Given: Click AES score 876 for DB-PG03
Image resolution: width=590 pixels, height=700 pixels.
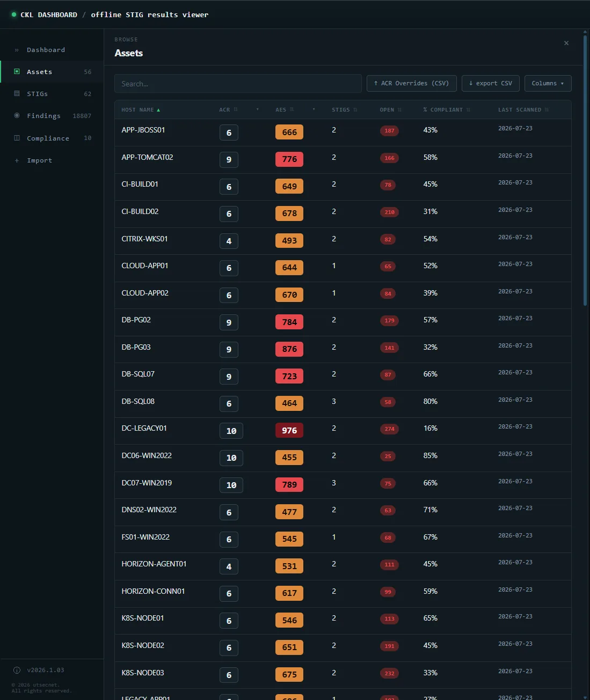Looking at the screenshot, I should 289,349.
